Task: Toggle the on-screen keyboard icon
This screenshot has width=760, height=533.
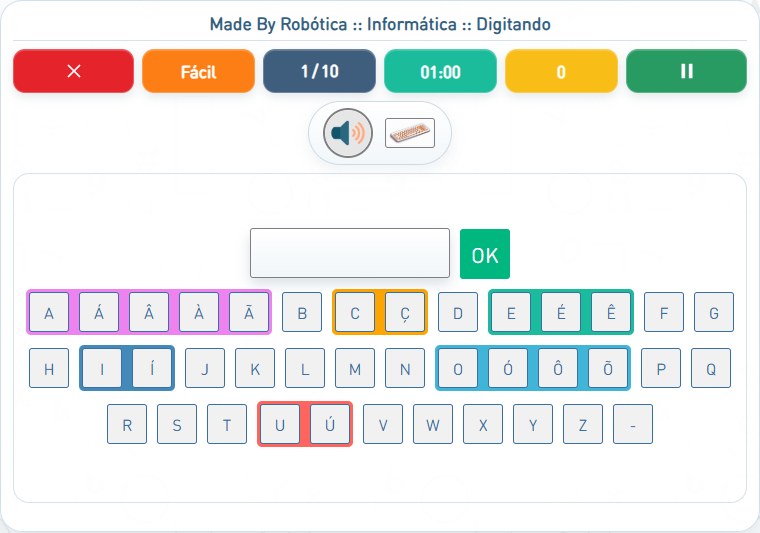Action: 410,133
